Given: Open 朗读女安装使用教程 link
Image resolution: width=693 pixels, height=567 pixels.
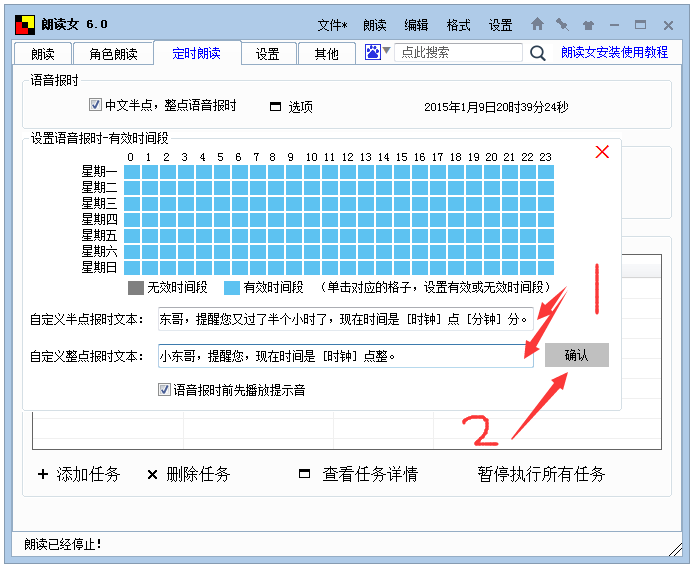Looking at the screenshot, I should click(614, 52).
